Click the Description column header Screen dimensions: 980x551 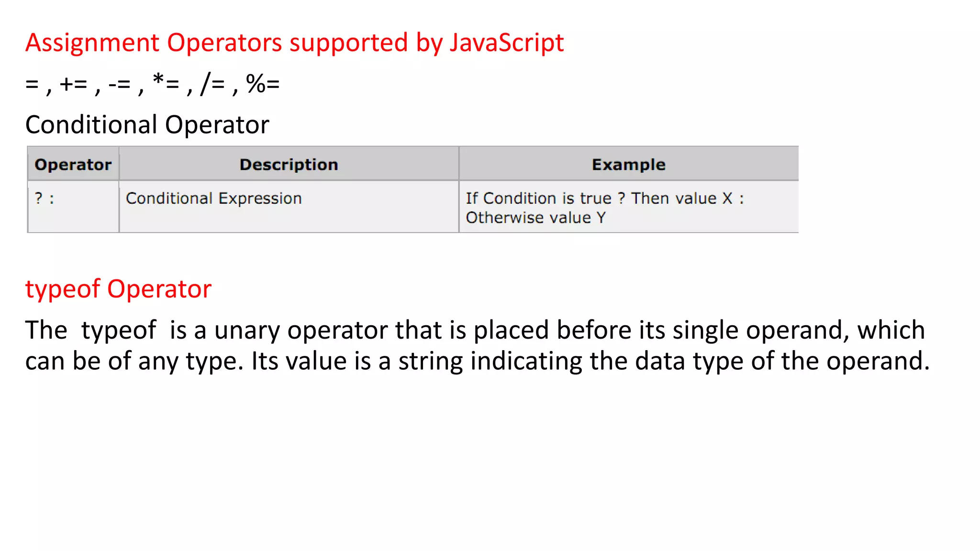(x=289, y=165)
